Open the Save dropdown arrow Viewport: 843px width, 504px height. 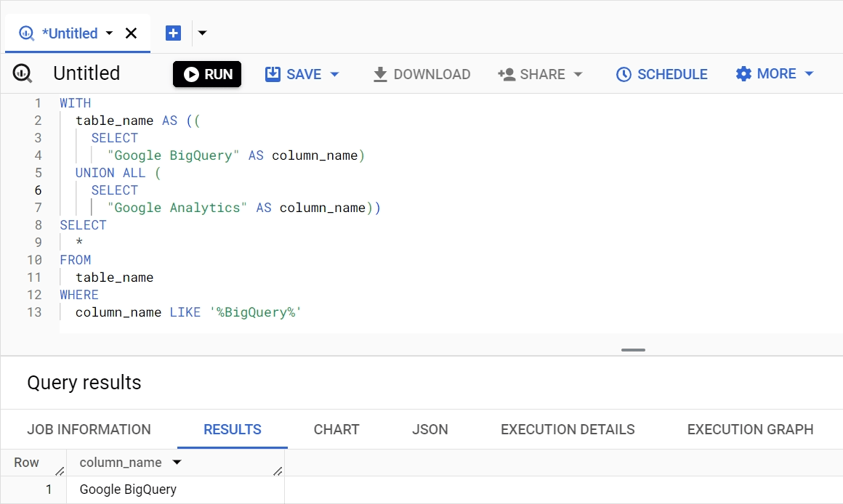coord(334,74)
